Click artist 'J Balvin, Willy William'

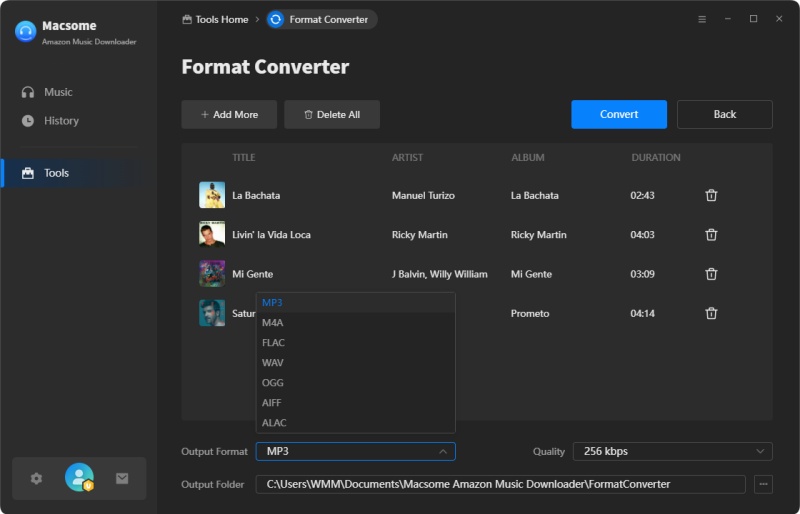tap(439, 274)
